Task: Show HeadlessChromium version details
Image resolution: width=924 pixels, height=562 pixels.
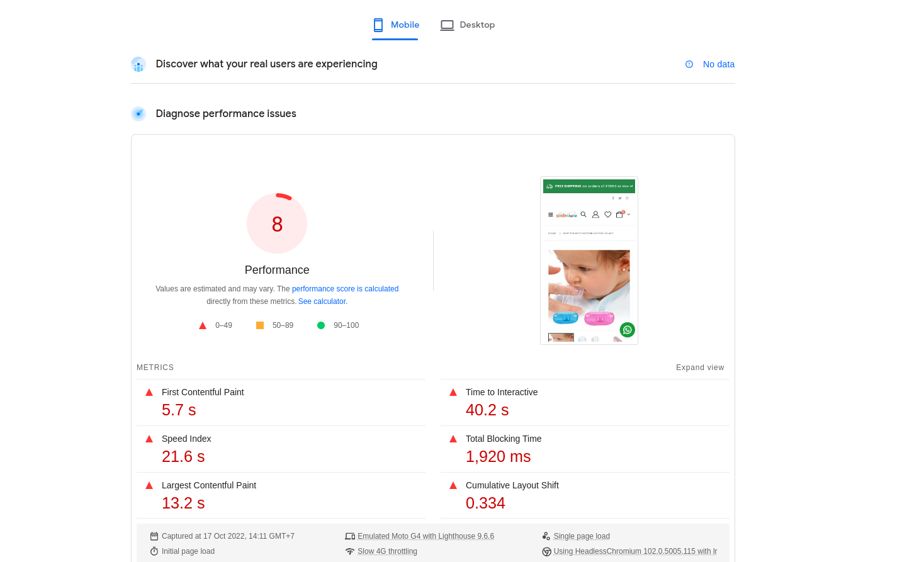Action: [634, 551]
